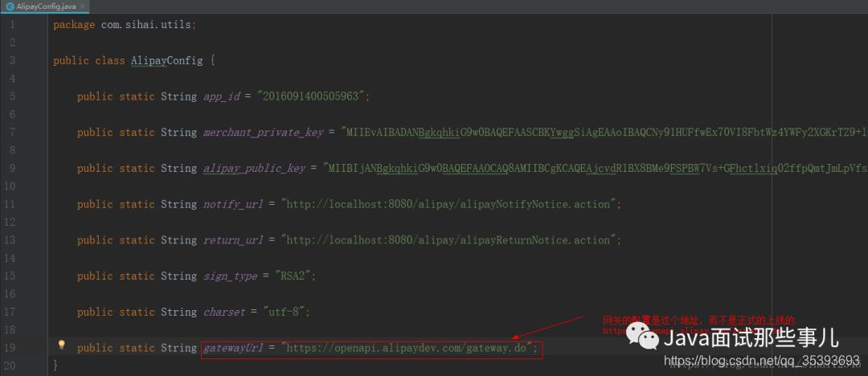Screen dimensions: 868x376
Task: Switch to the AlipayConfig.java editor tab
Action: click(x=45, y=6)
